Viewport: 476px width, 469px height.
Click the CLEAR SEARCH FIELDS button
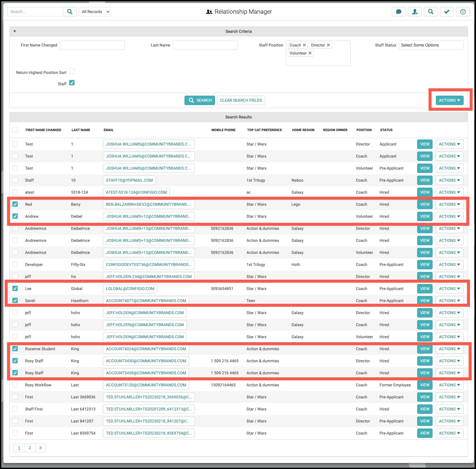pos(241,100)
